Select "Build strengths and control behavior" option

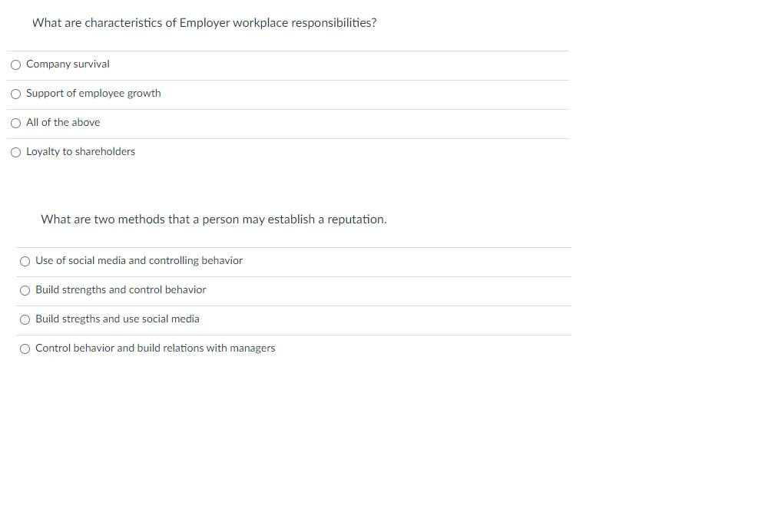tap(25, 290)
